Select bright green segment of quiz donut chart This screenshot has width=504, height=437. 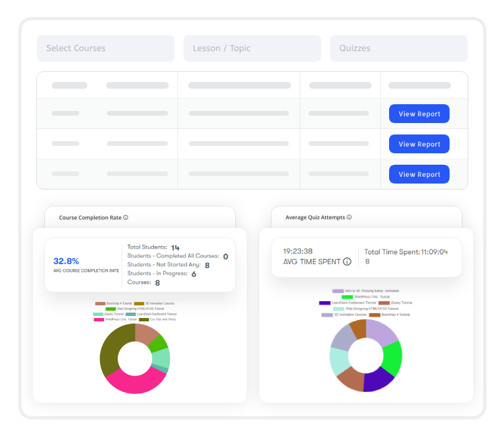[x=392, y=357]
